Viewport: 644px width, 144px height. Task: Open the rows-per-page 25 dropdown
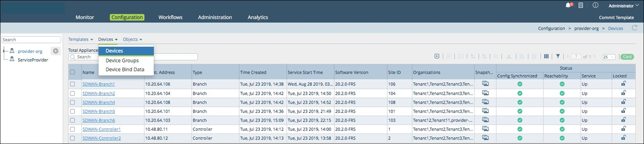609,57
